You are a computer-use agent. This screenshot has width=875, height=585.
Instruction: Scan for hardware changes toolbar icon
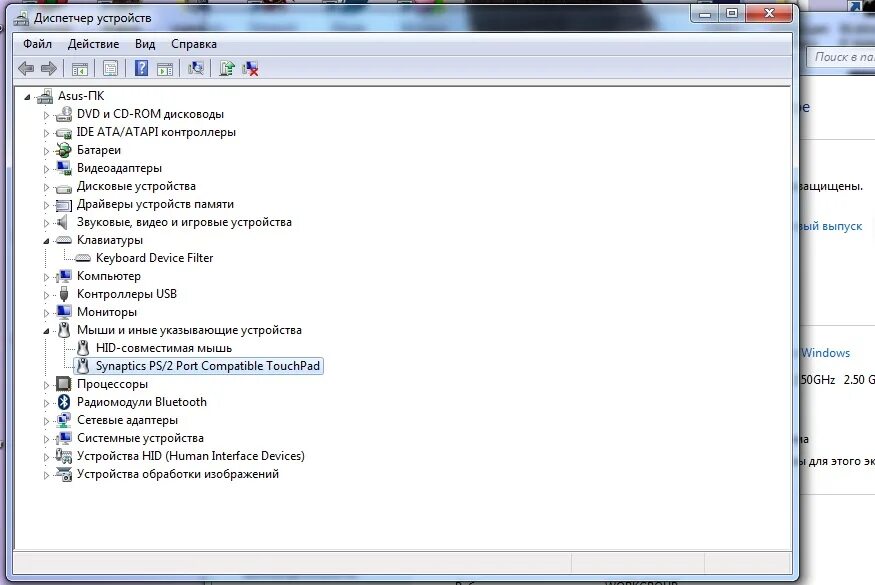coord(195,68)
